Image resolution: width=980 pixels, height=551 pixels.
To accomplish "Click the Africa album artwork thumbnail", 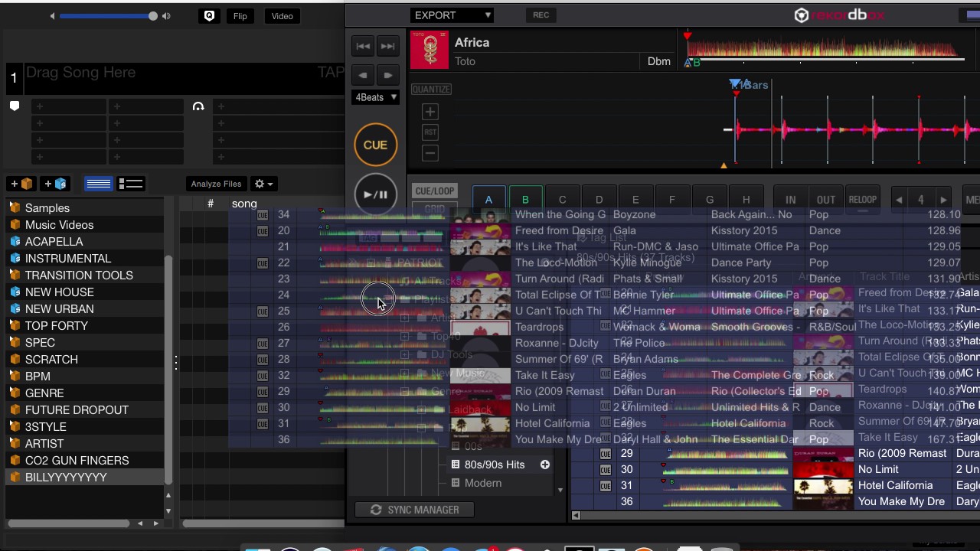I will (x=430, y=51).
